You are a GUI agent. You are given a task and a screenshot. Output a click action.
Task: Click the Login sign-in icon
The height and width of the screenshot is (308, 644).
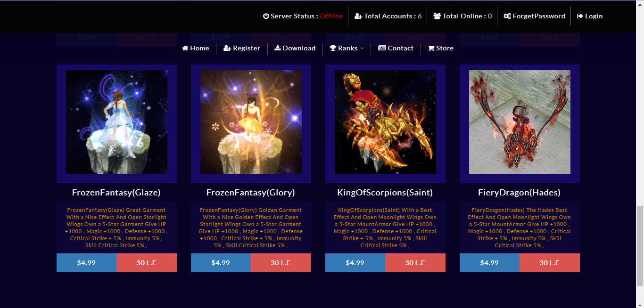click(x=580, y=16)
